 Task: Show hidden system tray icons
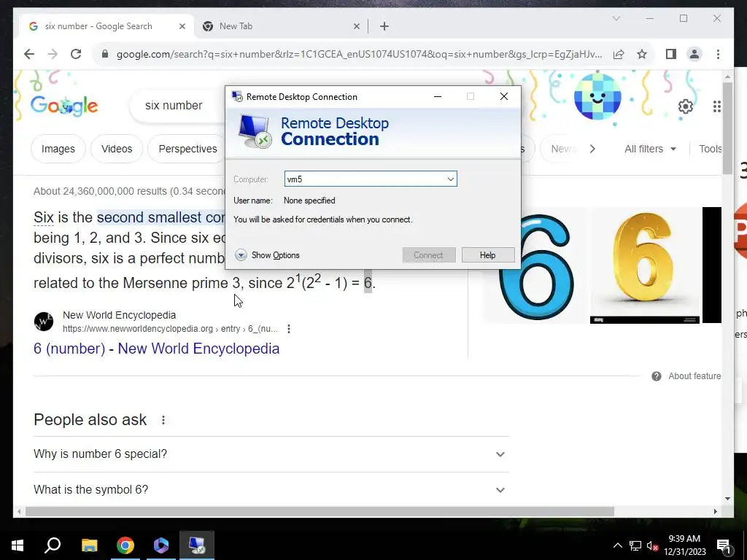pyautogui.click(x=617, y=545)
